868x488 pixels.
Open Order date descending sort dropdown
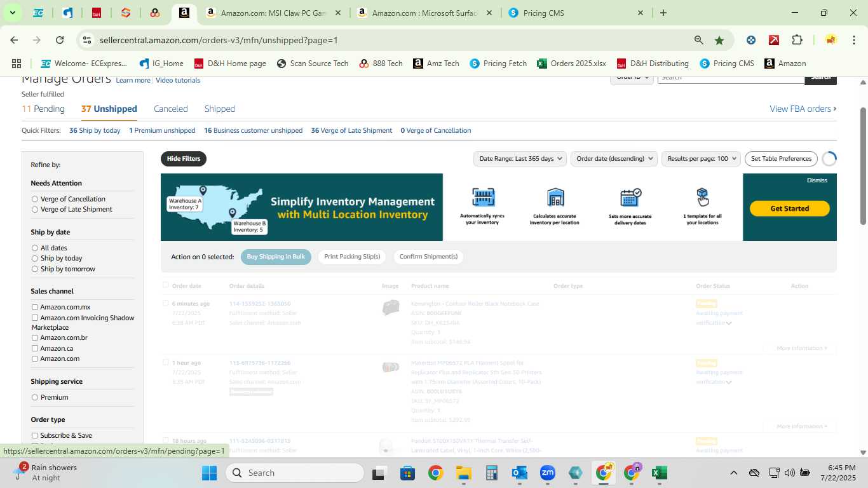coord(614,159)
